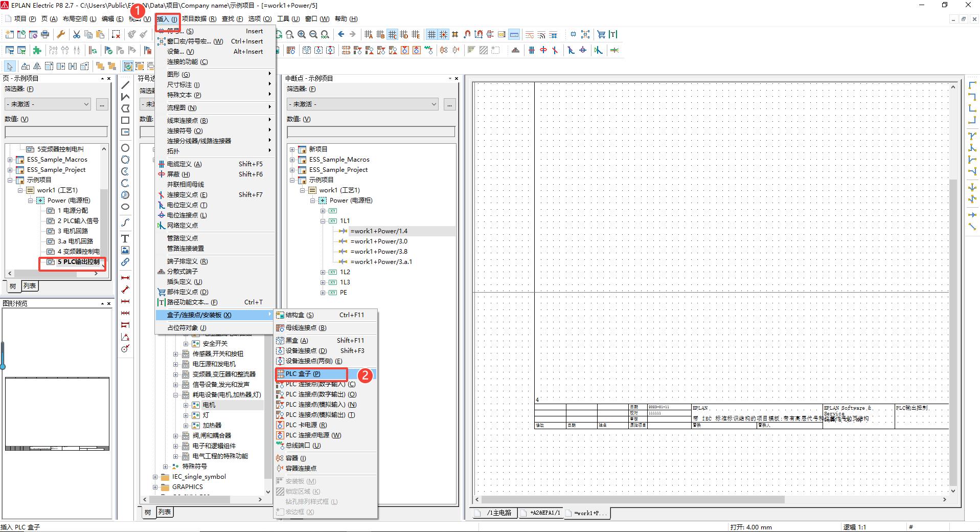Open the shopping cart parts icon
The width and height of the screenshot is (980, 532).
(601, 34)
